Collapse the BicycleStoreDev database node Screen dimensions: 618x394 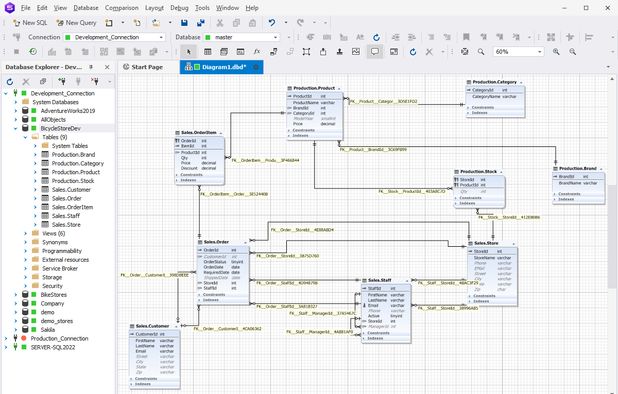tap(16, 128)
